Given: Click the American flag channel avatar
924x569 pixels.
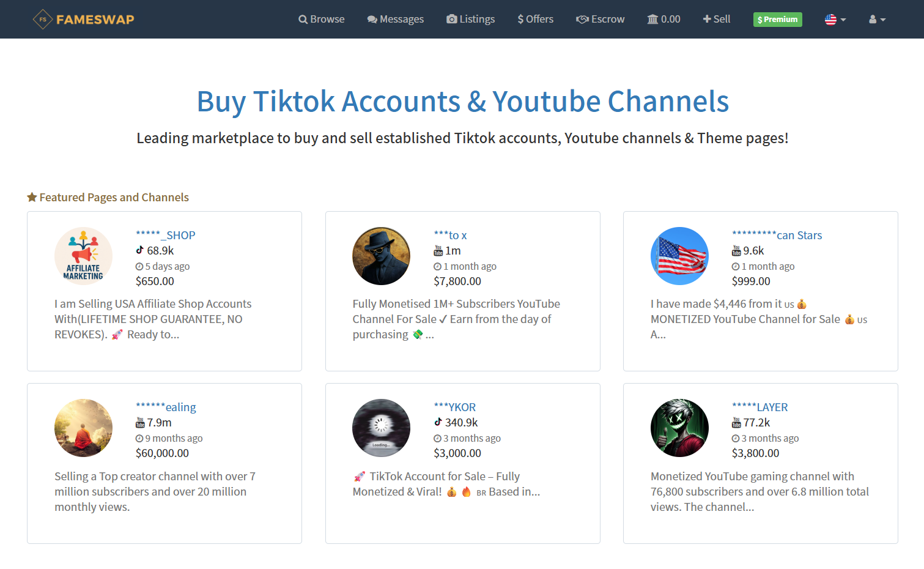Looking at the screenshot, I should [x=679, y=256].
